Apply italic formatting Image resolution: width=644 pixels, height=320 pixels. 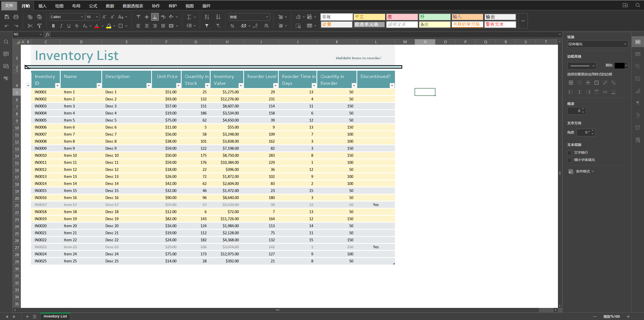point(61,26)
